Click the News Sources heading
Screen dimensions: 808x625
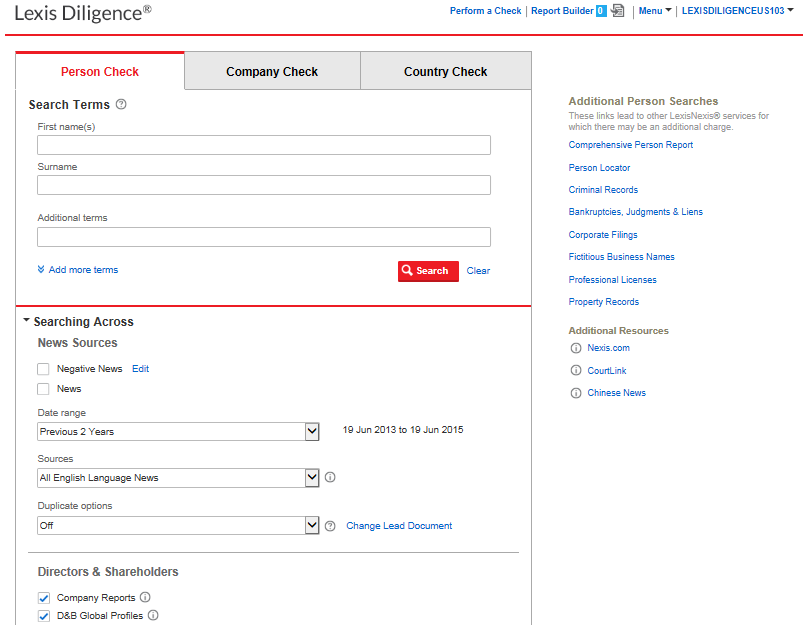click(77, 343)
